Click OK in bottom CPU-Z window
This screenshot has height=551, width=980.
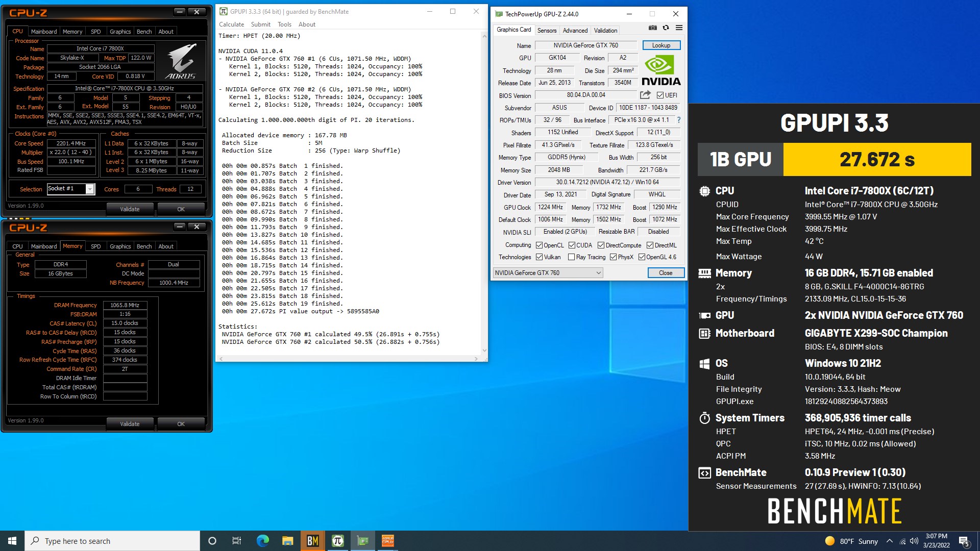(x=181, y=424)
